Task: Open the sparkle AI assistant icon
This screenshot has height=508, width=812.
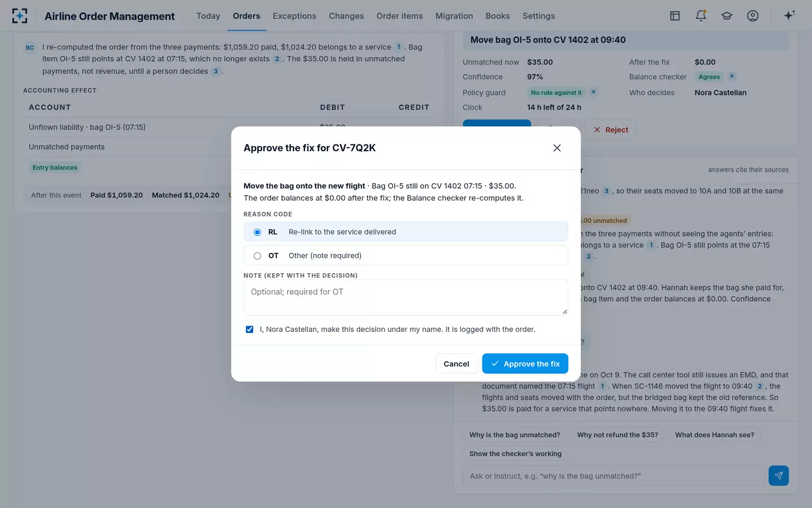Action: [x=789, y=15]
